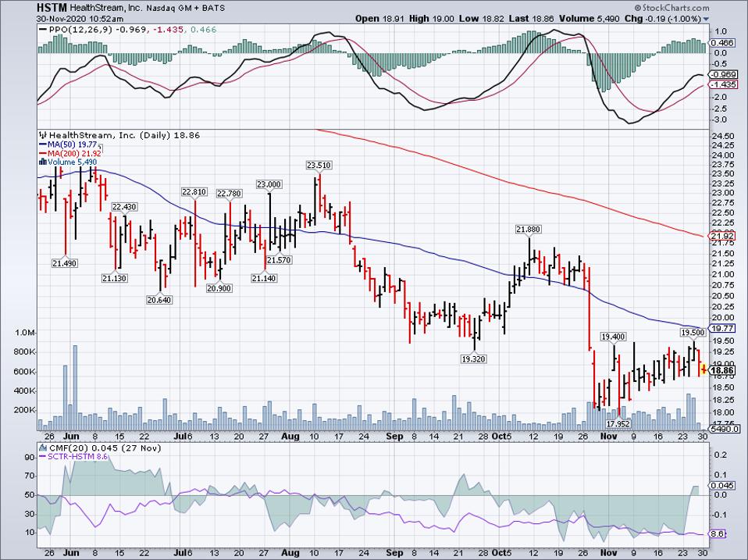Click the 21.880 October high label
The image size is (748, 560).
point(528,230)
